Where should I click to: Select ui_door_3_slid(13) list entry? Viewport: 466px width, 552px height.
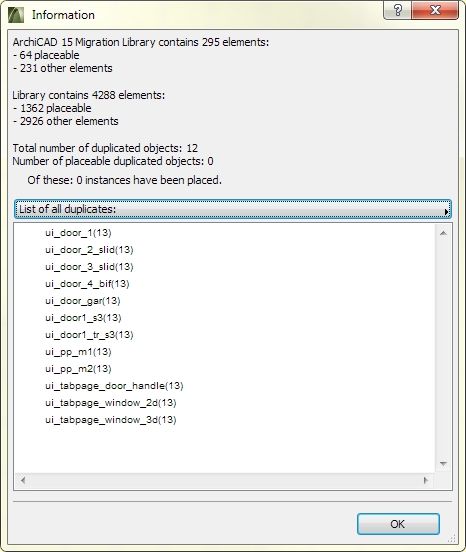(x=89, y=267)
